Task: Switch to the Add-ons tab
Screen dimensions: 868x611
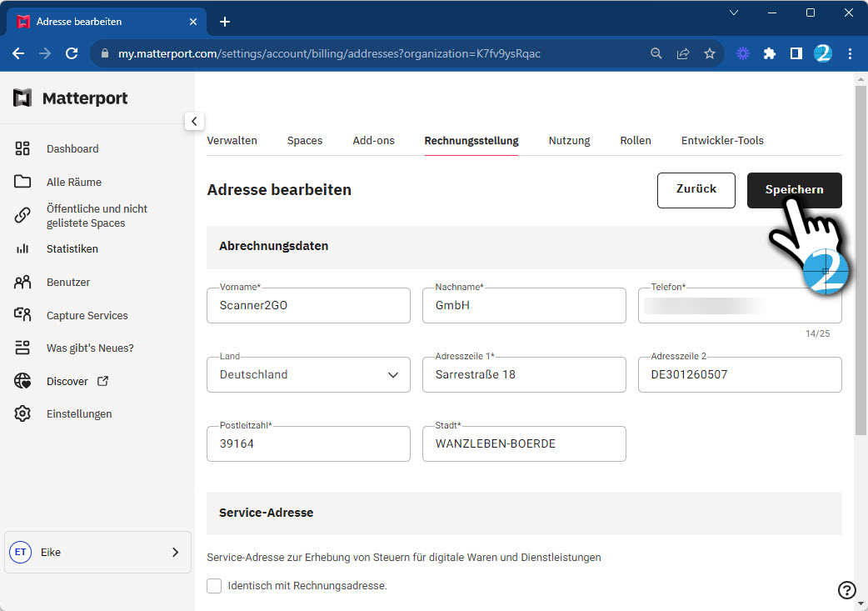Action: coord(374,141)
